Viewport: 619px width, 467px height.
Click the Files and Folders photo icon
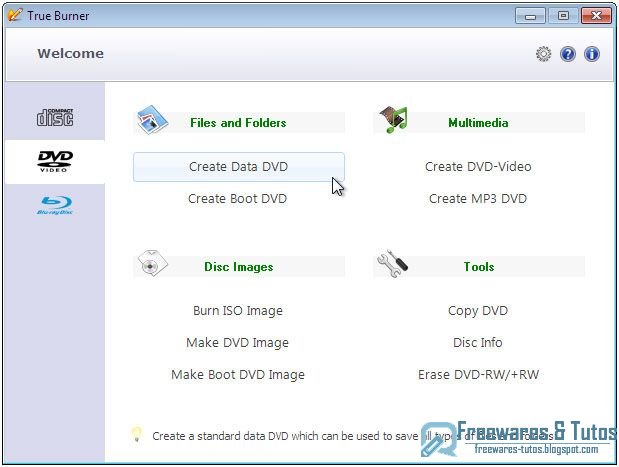(152, 120)
